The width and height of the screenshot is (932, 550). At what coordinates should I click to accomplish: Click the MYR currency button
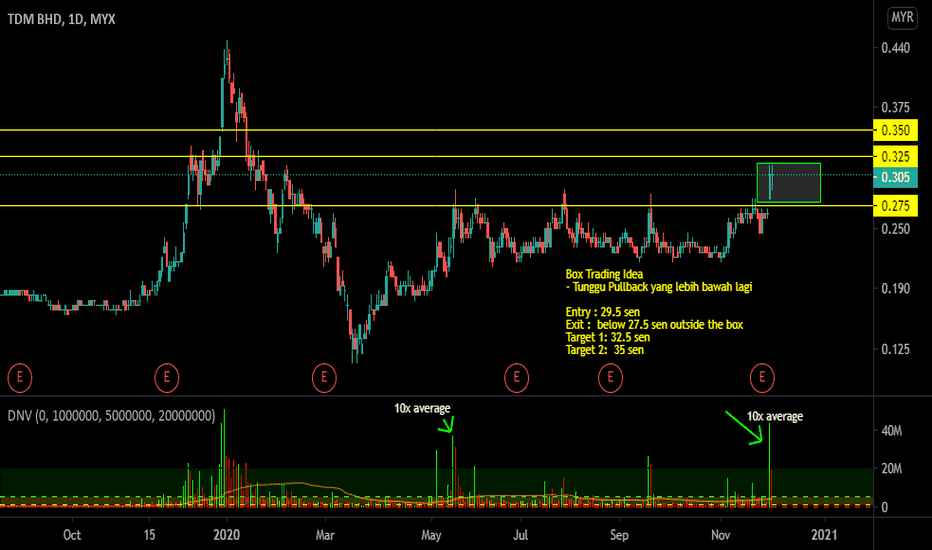pyautogui.click(x=902, y=17)
